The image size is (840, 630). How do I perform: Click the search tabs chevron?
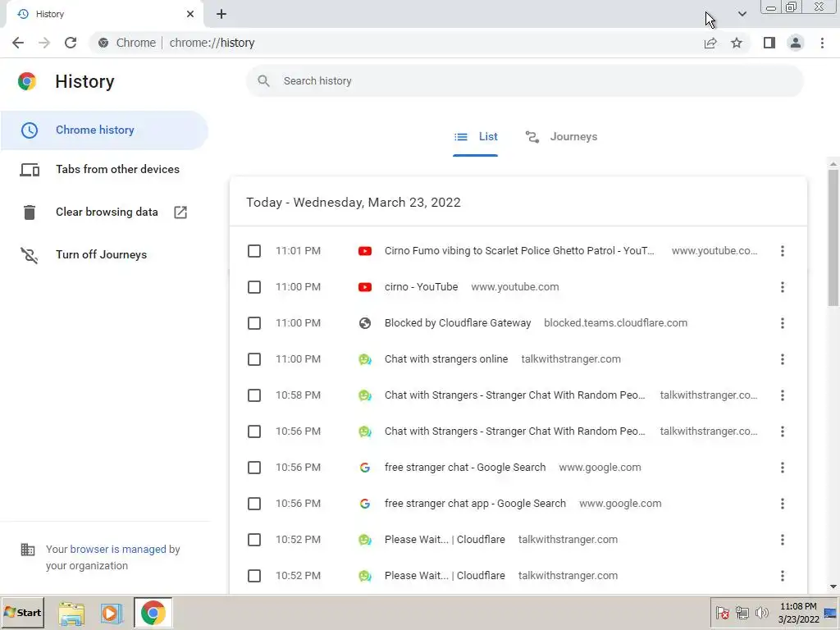742,14
